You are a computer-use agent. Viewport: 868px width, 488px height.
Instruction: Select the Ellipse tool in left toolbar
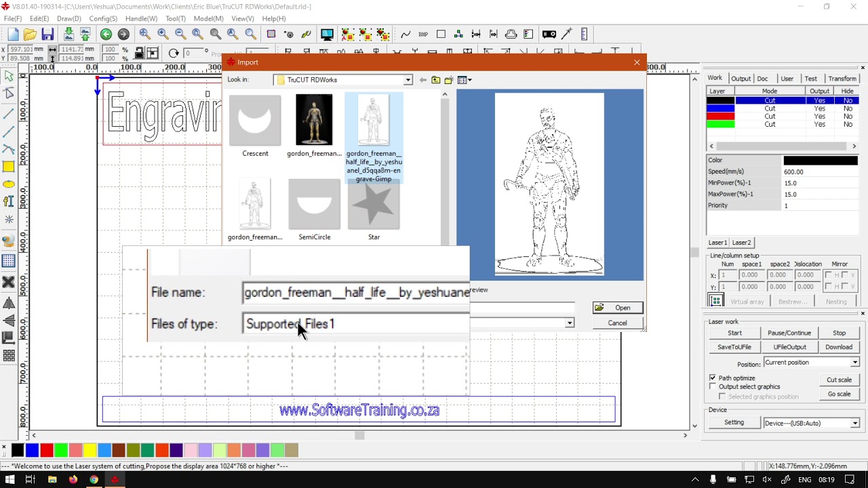9,184
